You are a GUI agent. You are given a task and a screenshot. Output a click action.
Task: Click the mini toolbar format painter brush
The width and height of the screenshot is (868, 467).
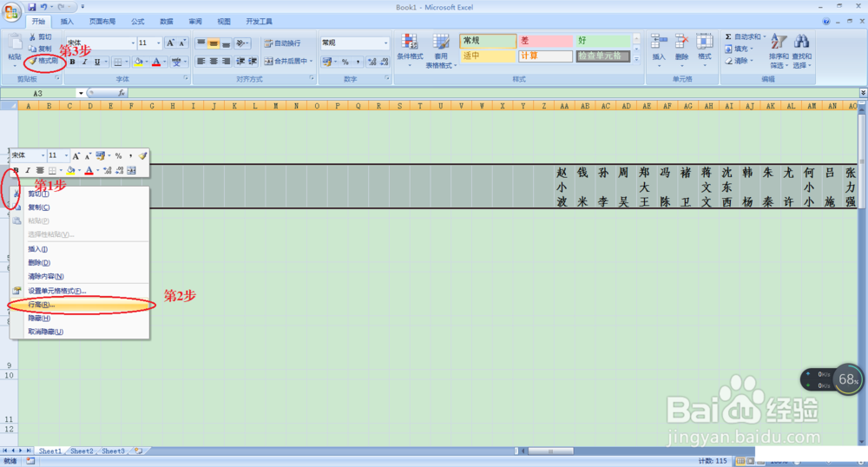coord(143,156)
